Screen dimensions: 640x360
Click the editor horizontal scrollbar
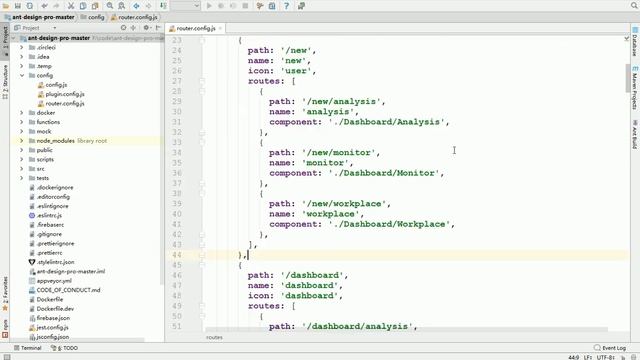(407, 329)
